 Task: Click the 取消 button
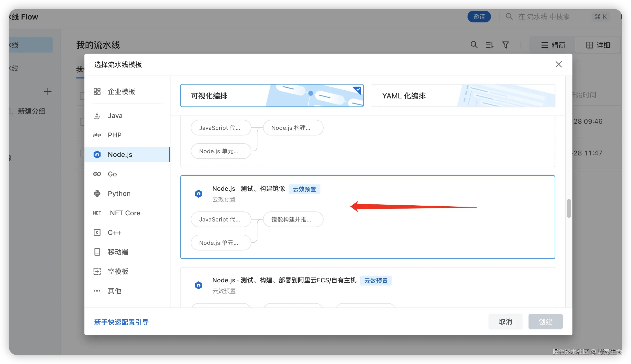point(505,322)
